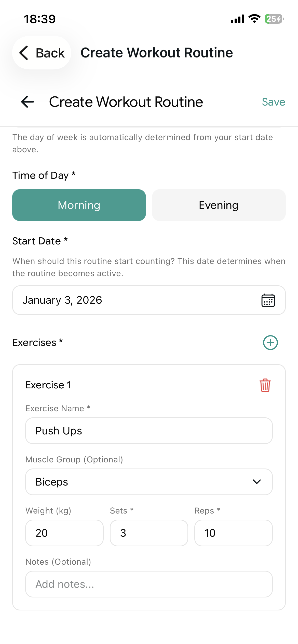Focus the Weight (kg) field

click(x=64, y=533)
